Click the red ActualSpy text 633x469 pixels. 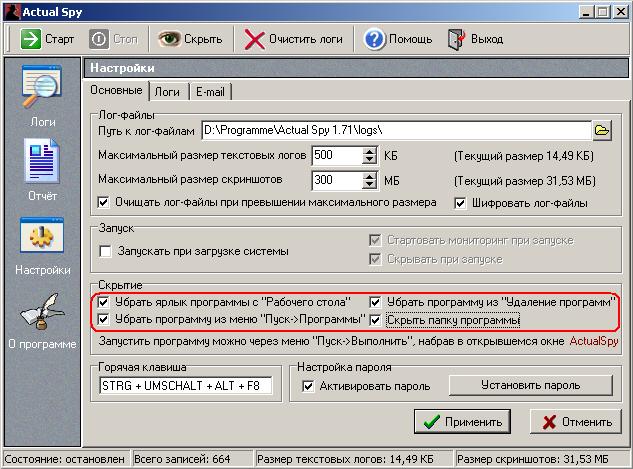594,341
